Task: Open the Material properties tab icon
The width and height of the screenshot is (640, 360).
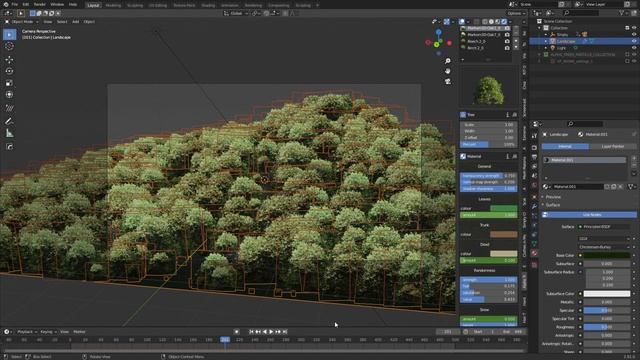Action: tap(534, 253)
